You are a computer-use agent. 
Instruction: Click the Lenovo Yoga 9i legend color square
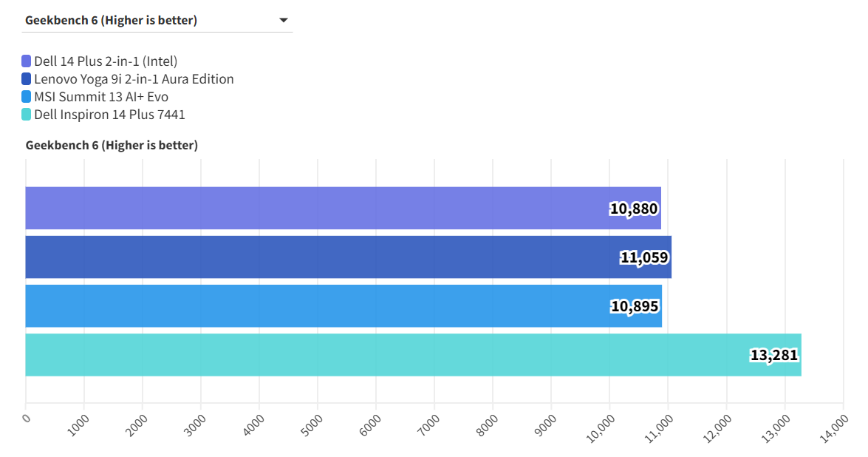pos(27,79)
